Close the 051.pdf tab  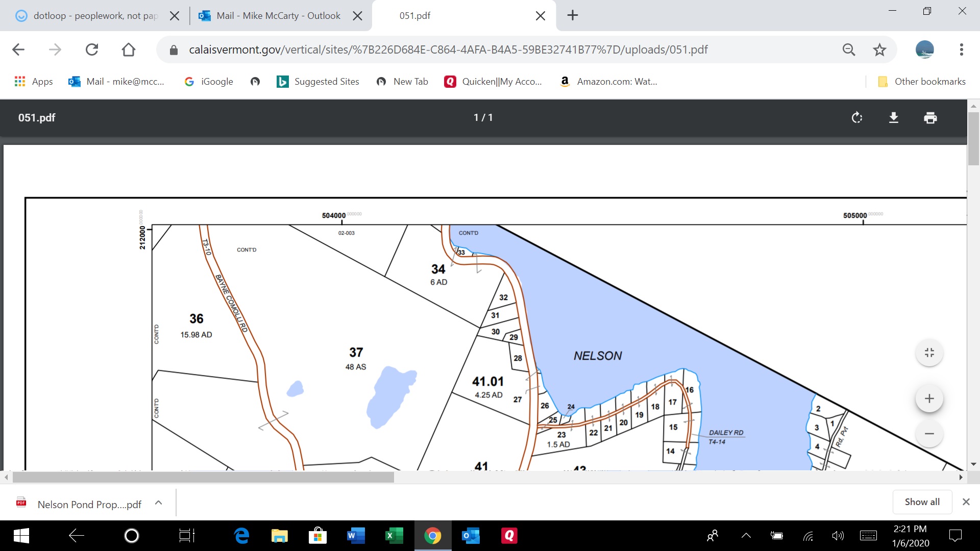[x=541, y=16]
